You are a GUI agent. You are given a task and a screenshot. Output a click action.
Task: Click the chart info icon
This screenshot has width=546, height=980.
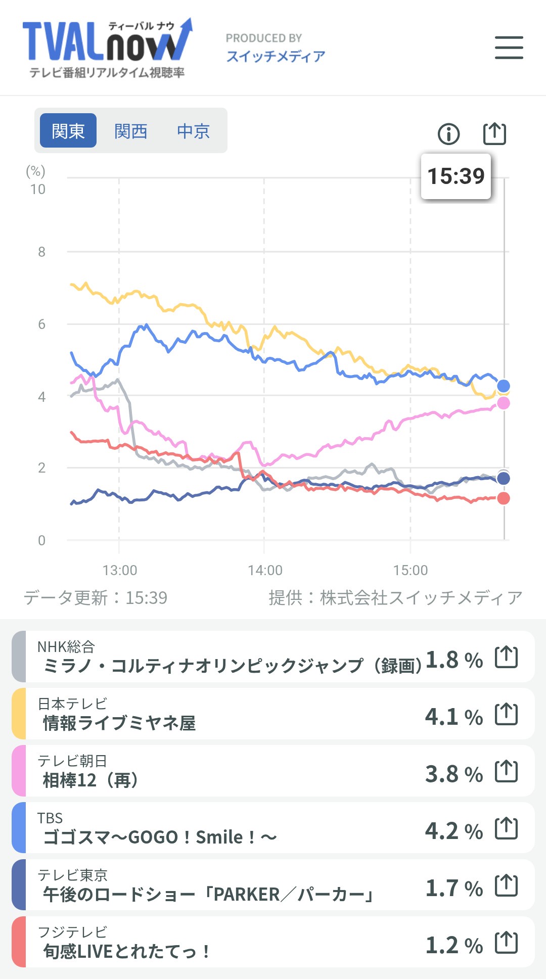point(448,134)
